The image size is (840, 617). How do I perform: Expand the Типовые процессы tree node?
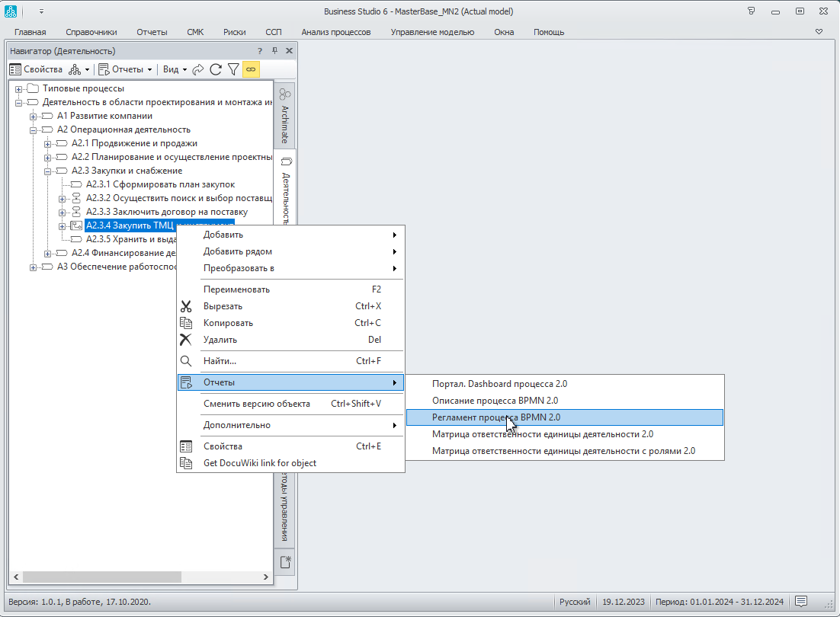coord(18,88)
